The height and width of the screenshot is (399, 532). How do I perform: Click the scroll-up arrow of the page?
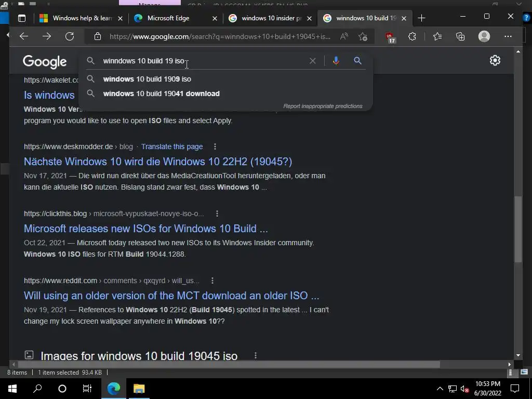coord(518,51)
